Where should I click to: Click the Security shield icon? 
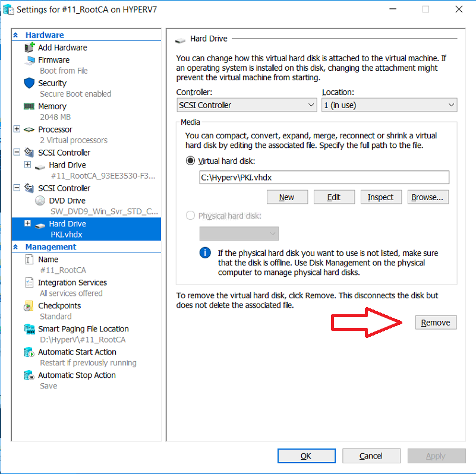pos(29,83)
